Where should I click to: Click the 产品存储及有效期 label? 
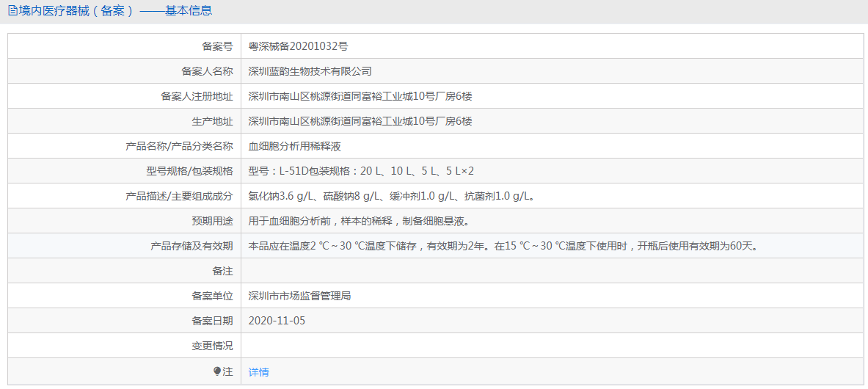192,246
